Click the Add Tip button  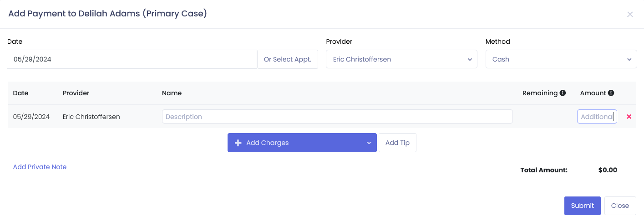pos(397,143)
